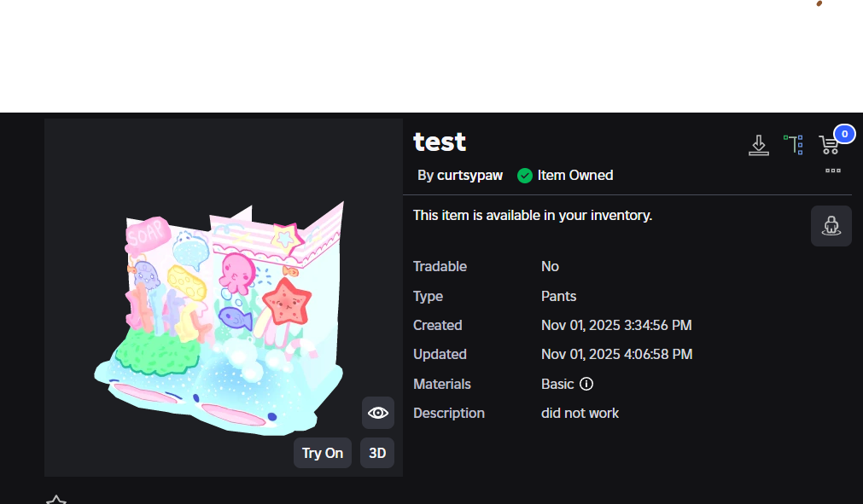Click the green Item Owned checkmark

point(524,176)
